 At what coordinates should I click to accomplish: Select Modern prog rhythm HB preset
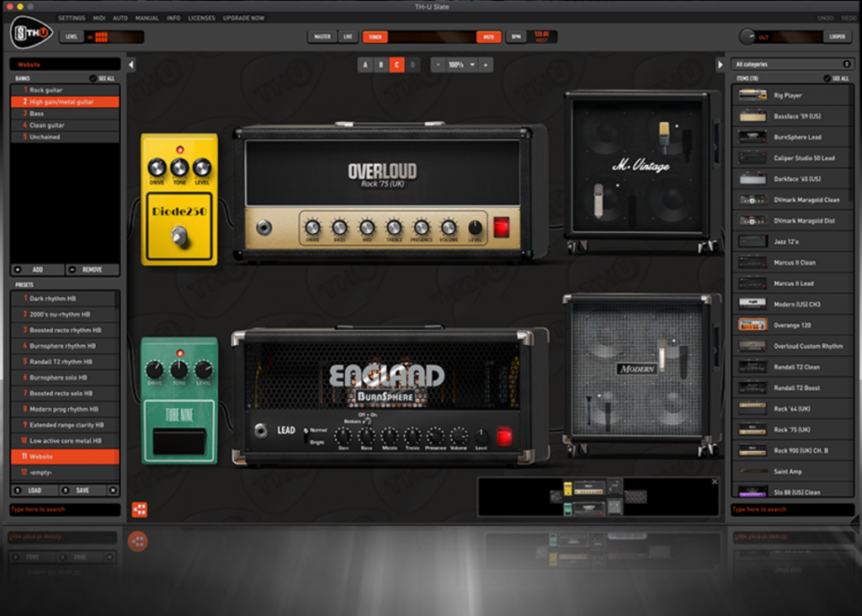(65, 409)
